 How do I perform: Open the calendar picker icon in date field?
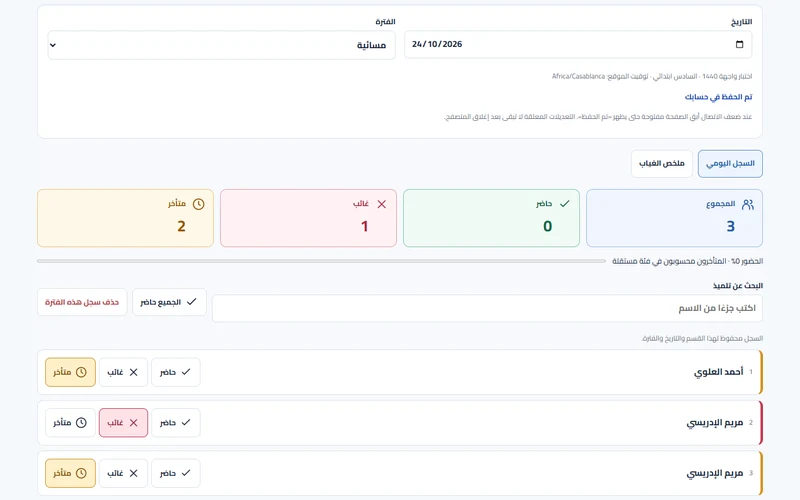pos(739,44)
